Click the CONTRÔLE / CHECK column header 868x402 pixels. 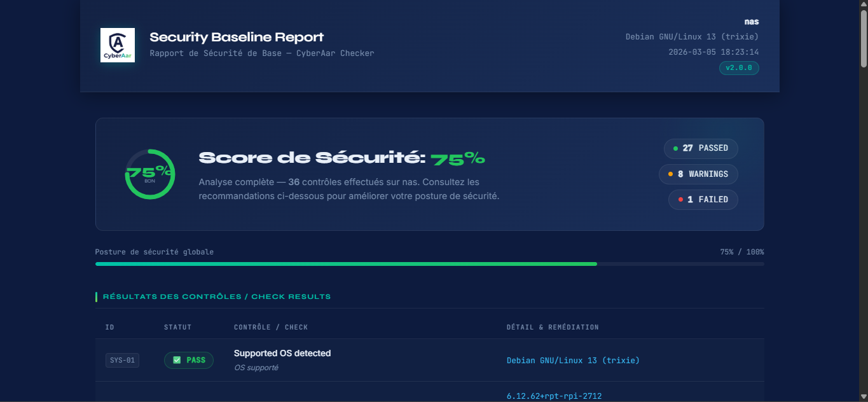(x=271, y=327)
